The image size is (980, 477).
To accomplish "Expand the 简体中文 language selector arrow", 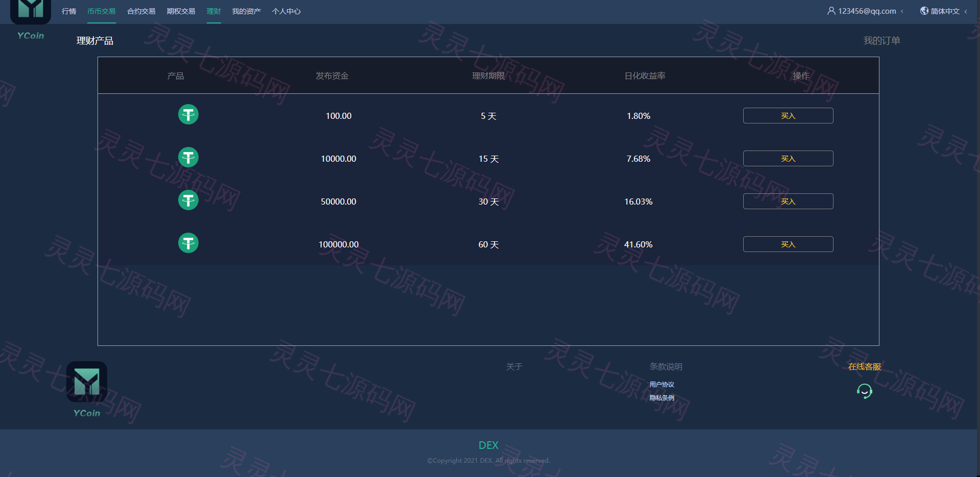I will (x=966, y=11).
